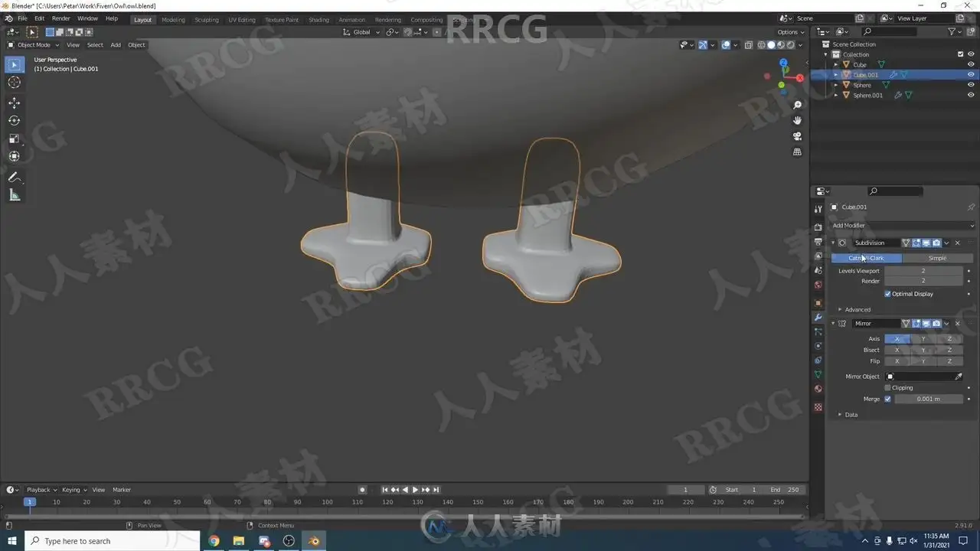This screenshot has width=980, height=551.
Task: Switch to the UV Editing workspace tab
Action: click(242, 20)
